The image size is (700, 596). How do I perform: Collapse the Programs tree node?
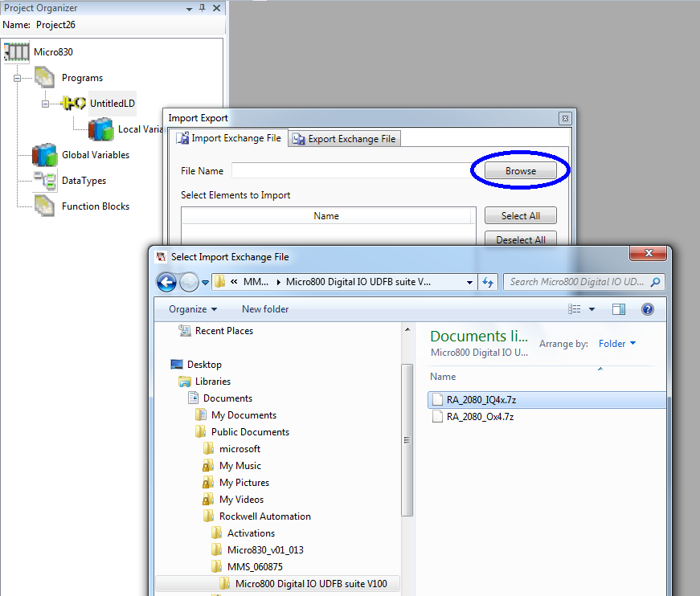tap(17, 78)
